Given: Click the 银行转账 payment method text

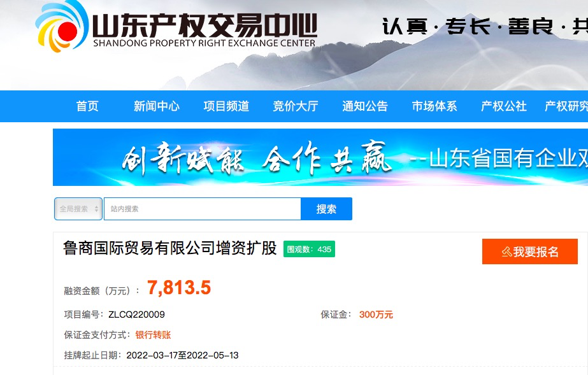Looking at the screenshot, I should click(x=153, y=334).
